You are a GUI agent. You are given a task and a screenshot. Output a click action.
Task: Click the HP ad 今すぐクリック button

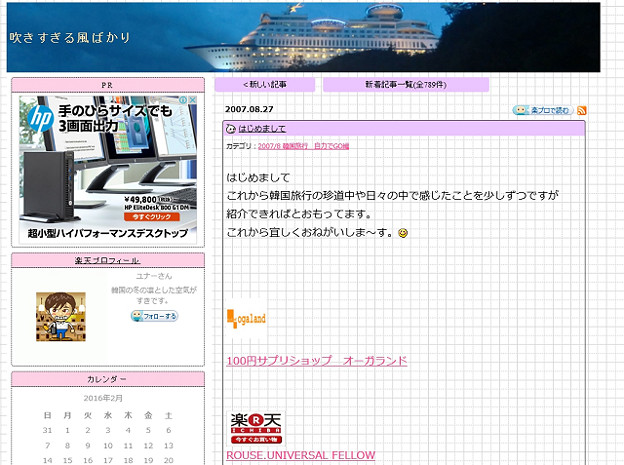coord(152,217)
